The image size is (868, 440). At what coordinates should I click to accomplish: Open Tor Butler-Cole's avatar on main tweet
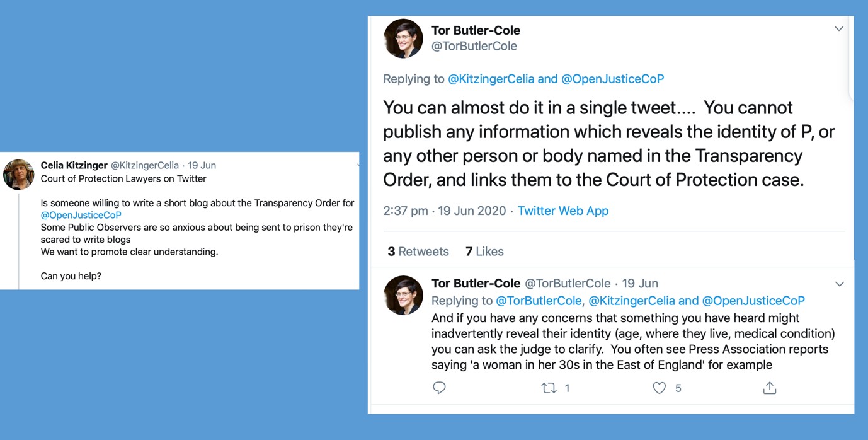pos(403,38)
